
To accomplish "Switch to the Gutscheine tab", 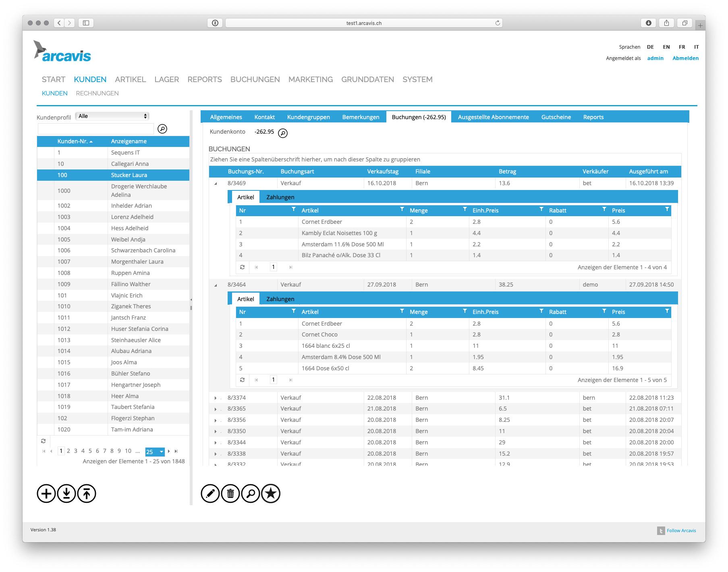I will tap(556, 117).
